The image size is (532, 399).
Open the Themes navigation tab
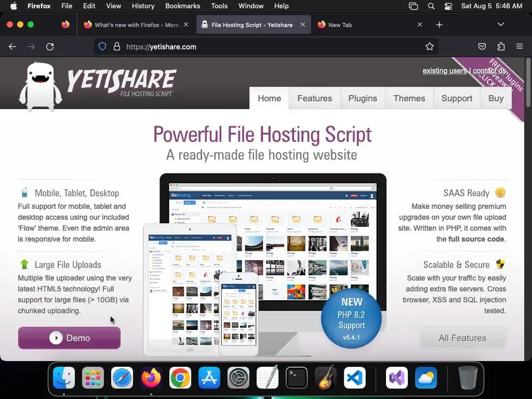(x=409, y=98)
